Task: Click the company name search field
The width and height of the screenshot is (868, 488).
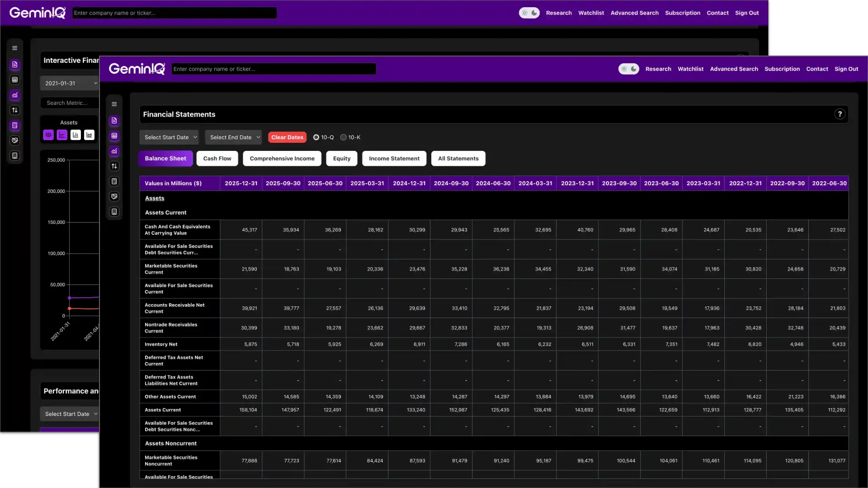Action: (x=274, y=69)
